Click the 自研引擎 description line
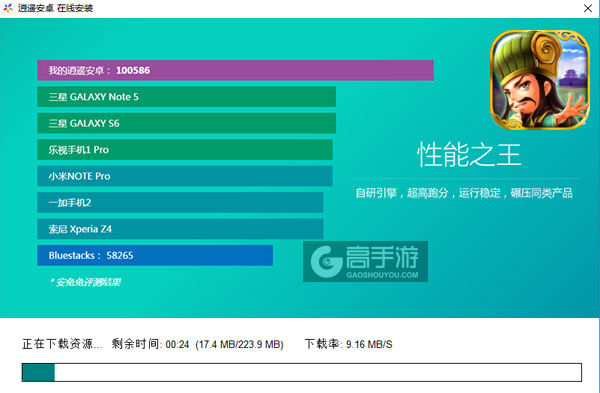Screen dimensions: 600x393 (464, 193)
